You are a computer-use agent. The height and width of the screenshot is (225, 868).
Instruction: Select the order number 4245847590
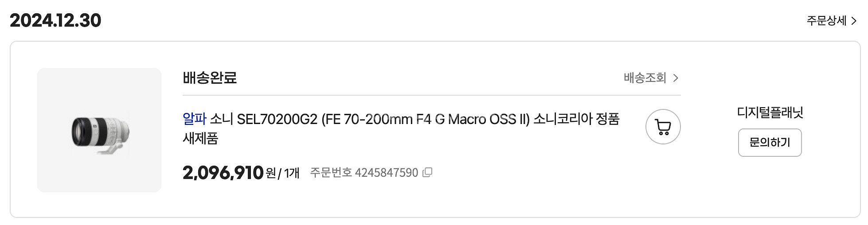pos(387,173)
